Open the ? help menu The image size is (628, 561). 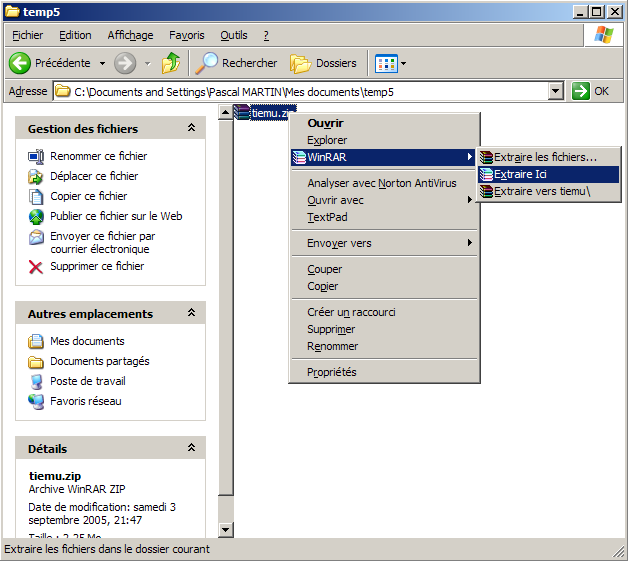point(266,35)
